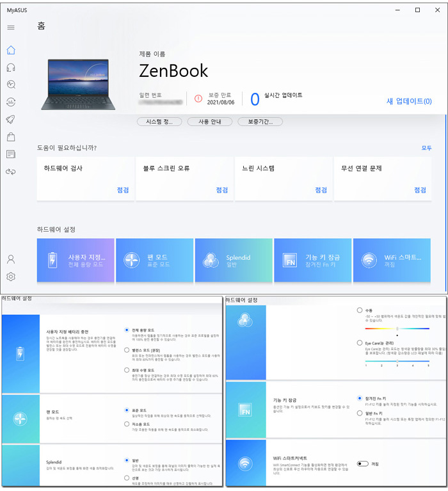
Task: Click the 실시간 업데이트 label
Action: click(x=284, y=95)
